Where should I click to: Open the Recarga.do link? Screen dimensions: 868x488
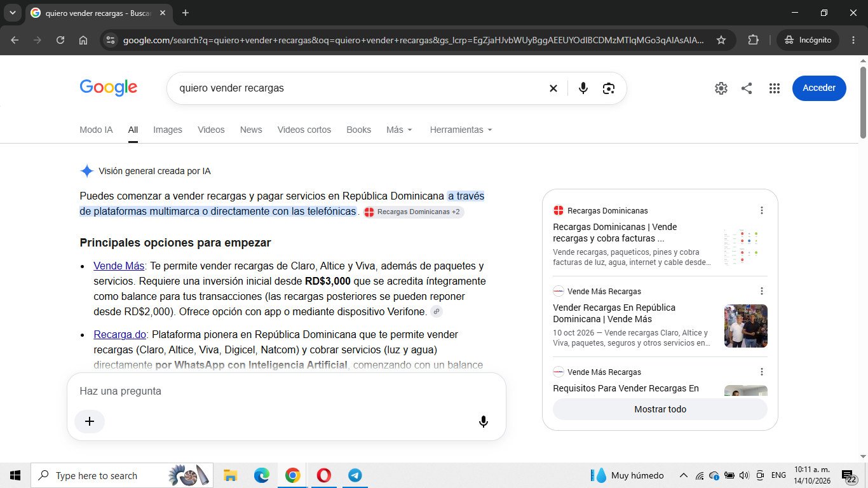point(120,334)
